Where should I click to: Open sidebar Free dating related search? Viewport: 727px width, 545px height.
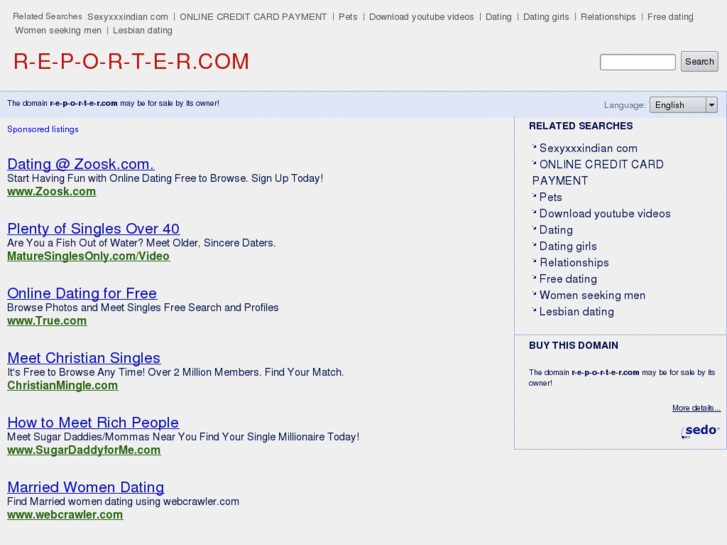click(568, 279)
